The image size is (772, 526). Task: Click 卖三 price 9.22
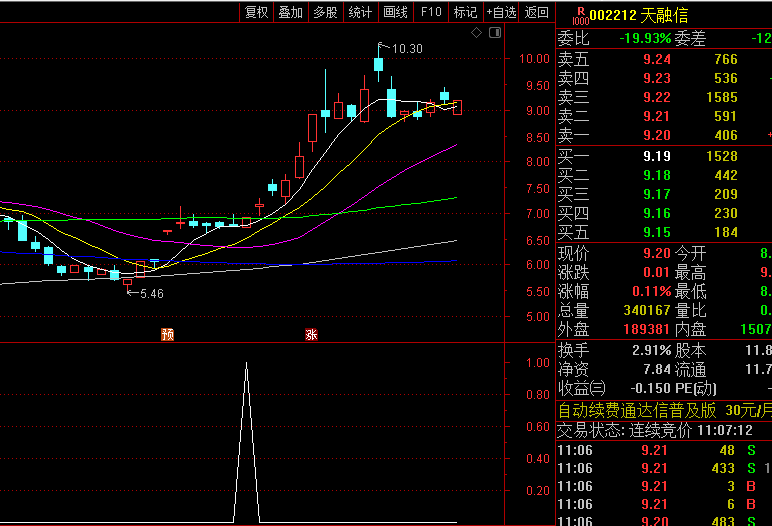[x=657, y=98]
